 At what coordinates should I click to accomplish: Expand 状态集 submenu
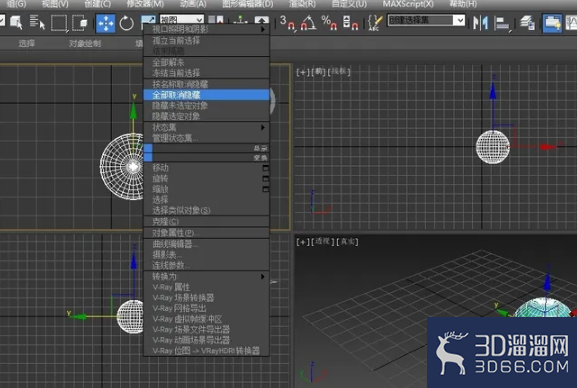[206, 127]
